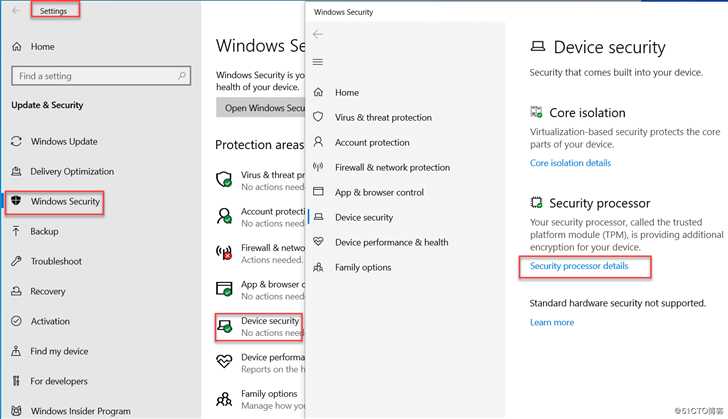Viewport: 728px width, 419px height.
Task: Select App & browser control nav item
Action: pos(379,192)
